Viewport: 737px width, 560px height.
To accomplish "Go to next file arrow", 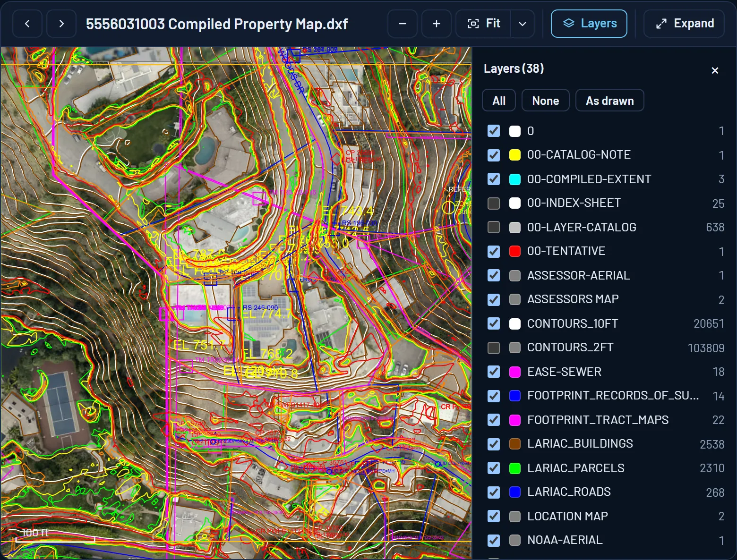I will tap(61, 24).
